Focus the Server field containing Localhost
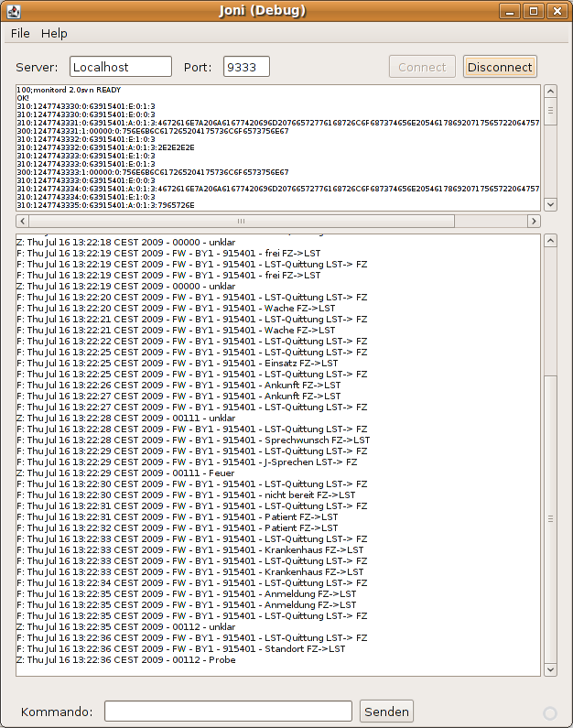The height and width of the screenshot is (728, 573). point(121,67)
